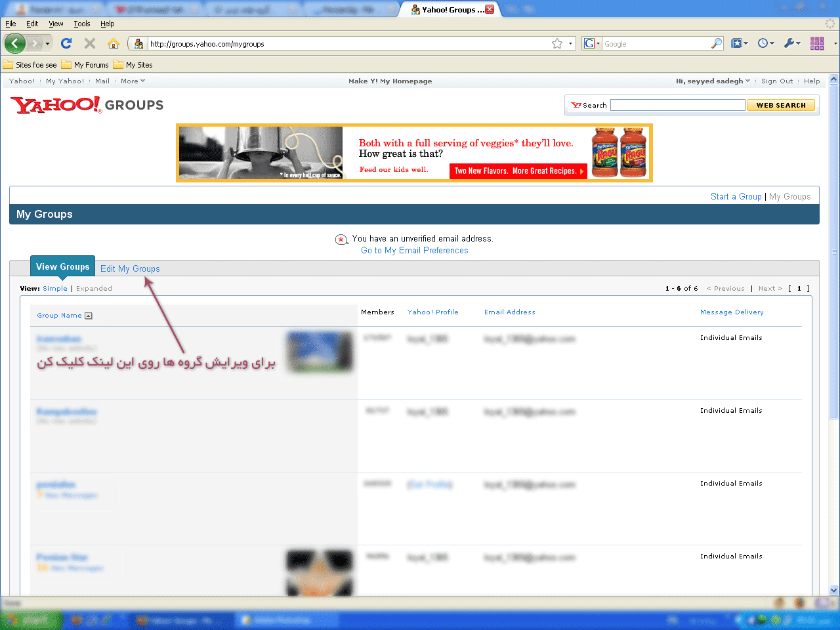Switch to the Edit My Groups tab
Screen dimensions: 840x630
click(x=130, y=268)
